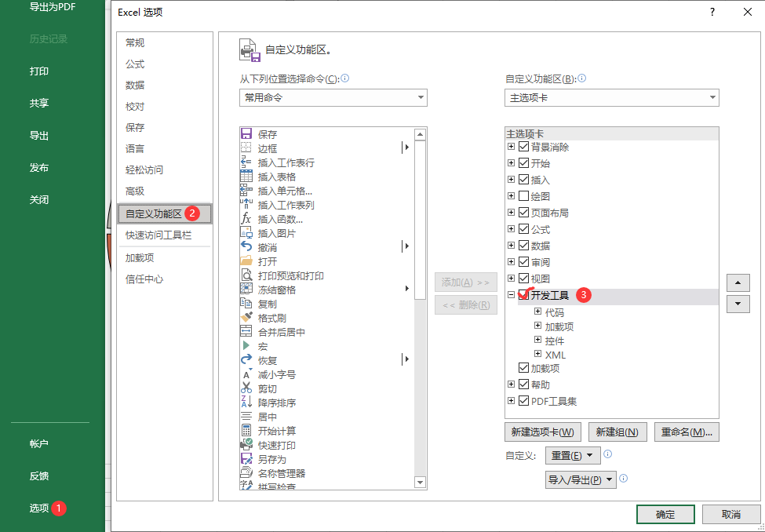Click the 插入图片 picture icon
This screenshot has height=532, width=765.
(x=246, y=233)
